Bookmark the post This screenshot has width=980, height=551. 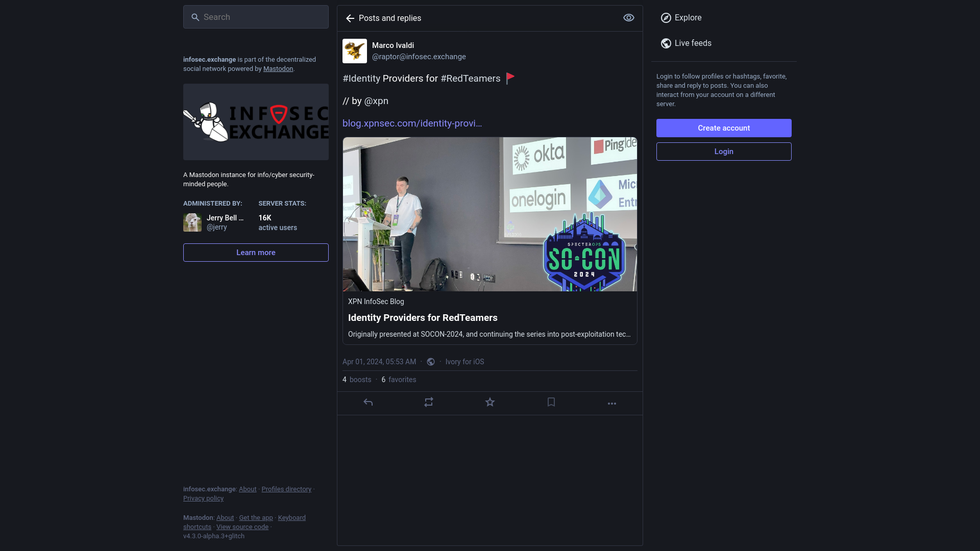[551, 403]
